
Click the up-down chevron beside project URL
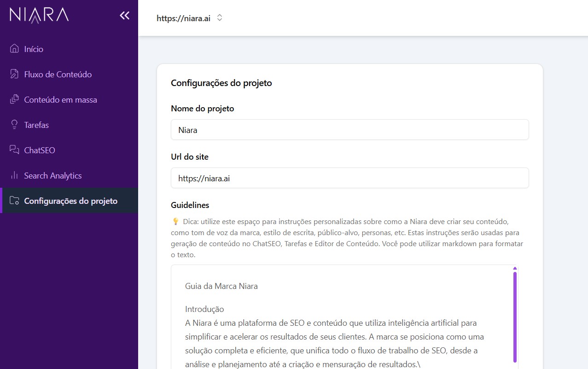(220, 18)
